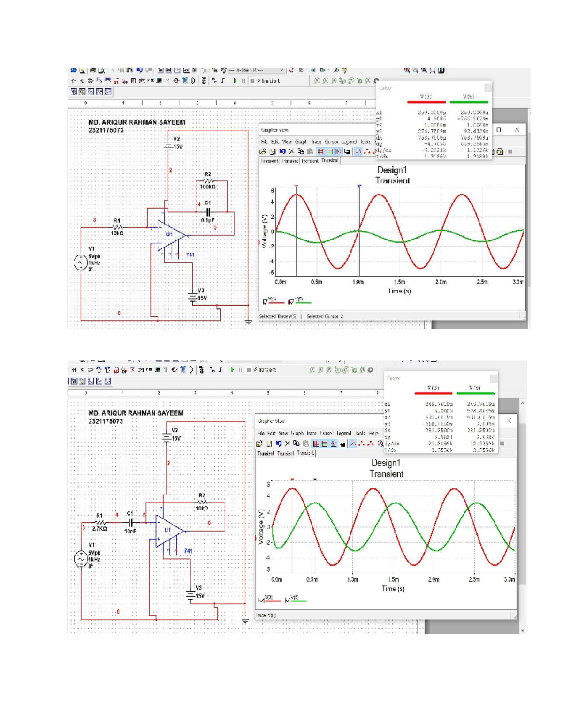Click undo icon in top Grapher toolbar
The image size is (563, 728).
282,151
